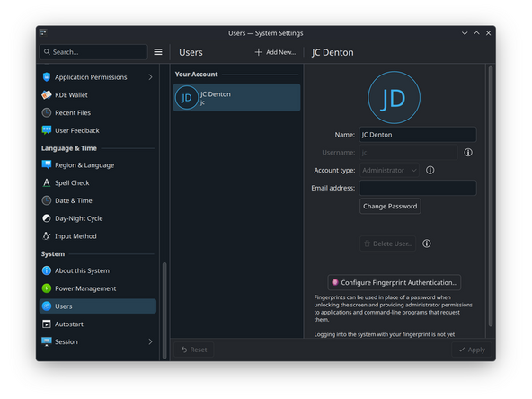Open the Account type Administrator dropdown
The width and height of the screenshot is (532, 399).
pos(389,171)
